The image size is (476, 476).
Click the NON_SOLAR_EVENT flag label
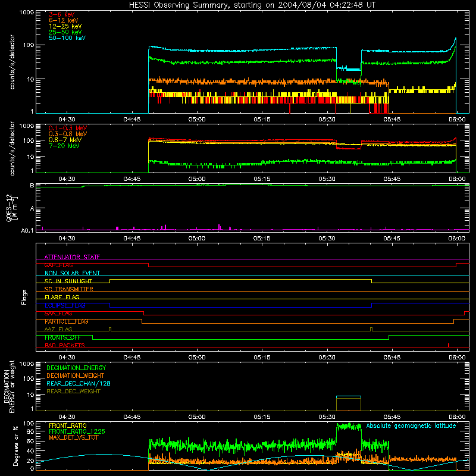coord(72,273)
